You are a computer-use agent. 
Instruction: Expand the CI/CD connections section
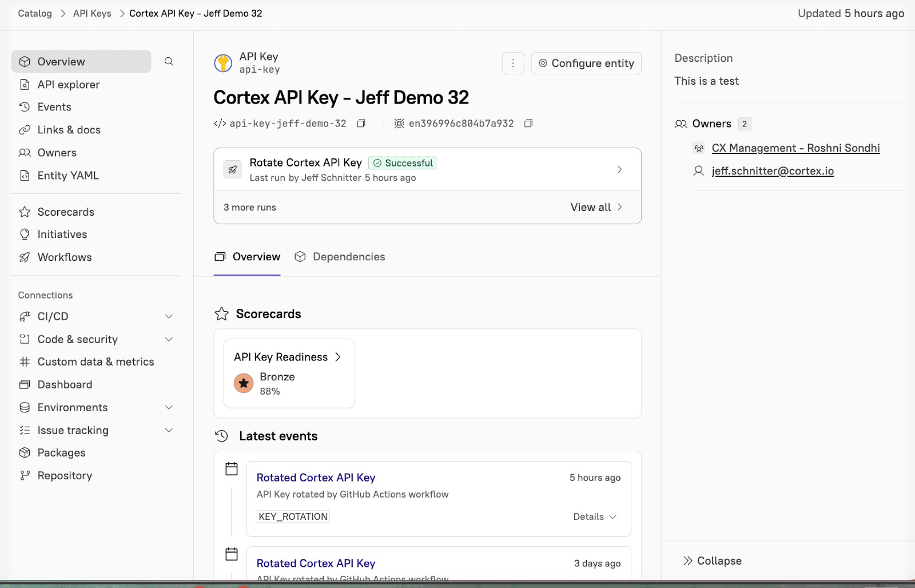[169, 316]
